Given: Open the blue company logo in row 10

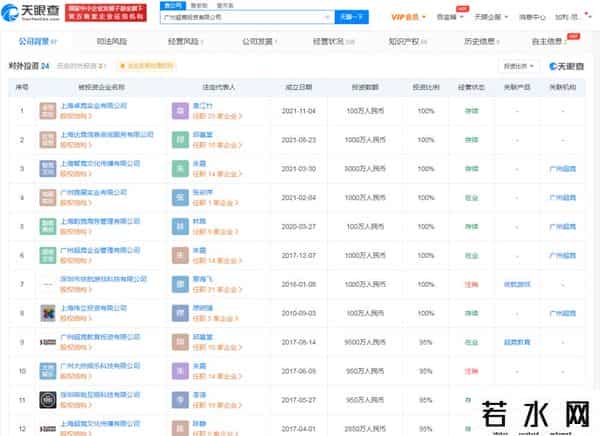Looking at the screenshot, I should tap(48, 371).
